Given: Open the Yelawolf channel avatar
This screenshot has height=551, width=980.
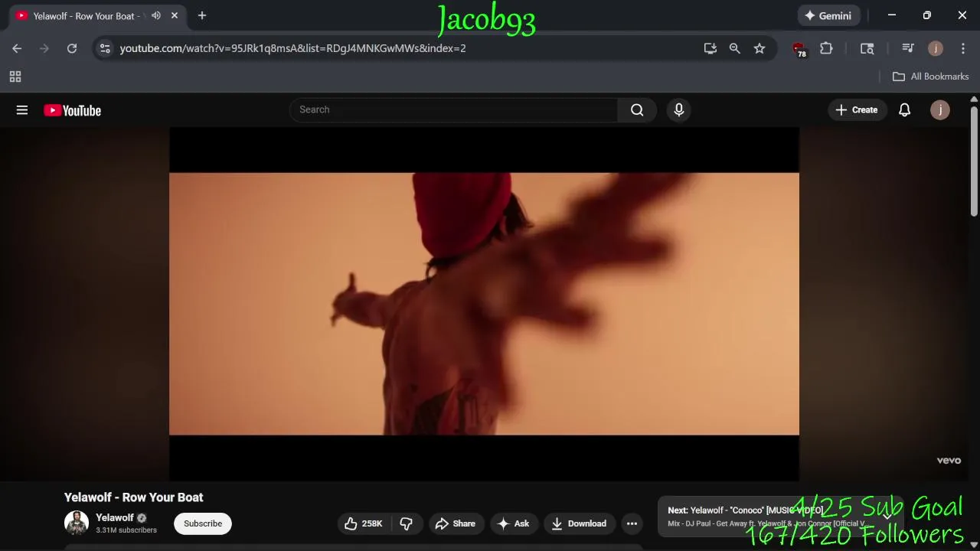Looking at the screenshot, I should pyautogui.click(x=77, y=523).
